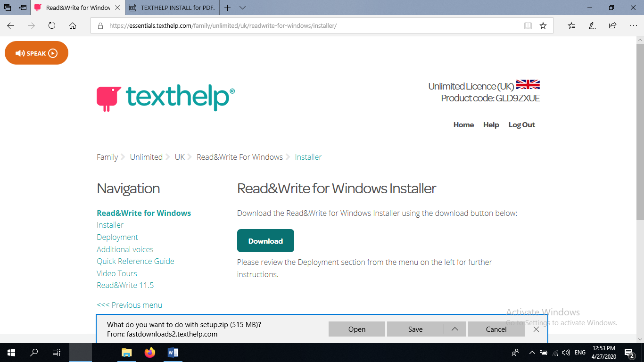Image resolution: width=644 pixels, height=362 pixels.
Task: Open the Home menu link
Action: coord(463,125)
